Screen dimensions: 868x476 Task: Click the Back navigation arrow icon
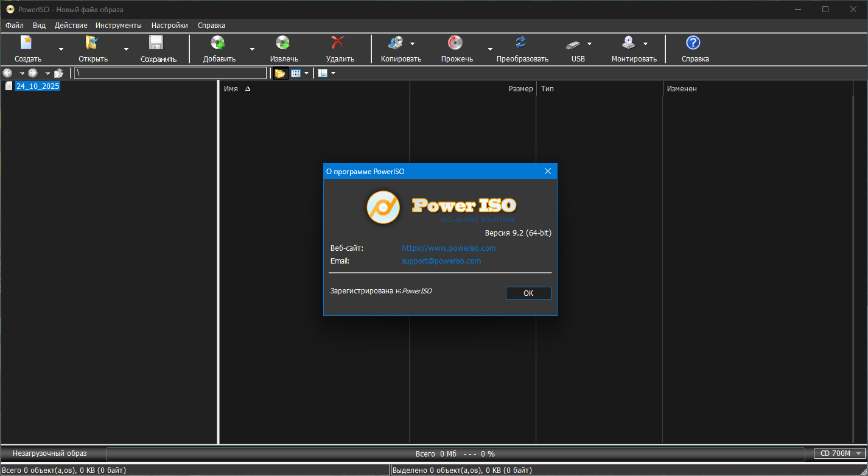(x=8, y=73)
